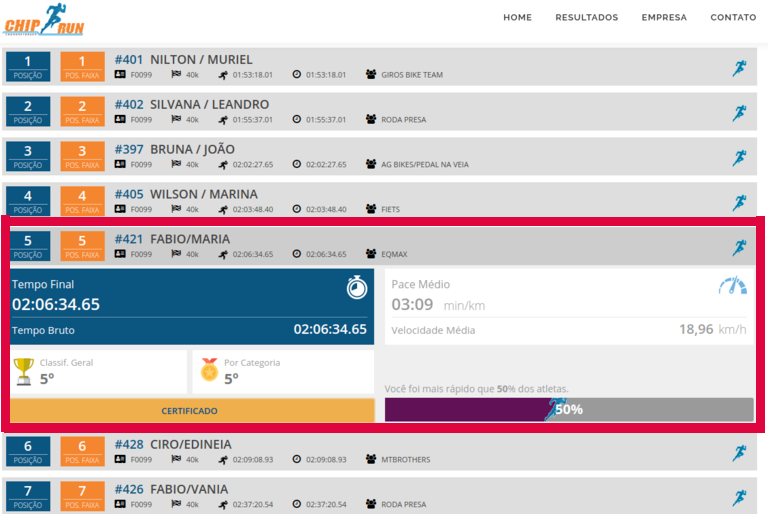Open the EMPRESA page
768x514 pixels.
tap(664, 17)
